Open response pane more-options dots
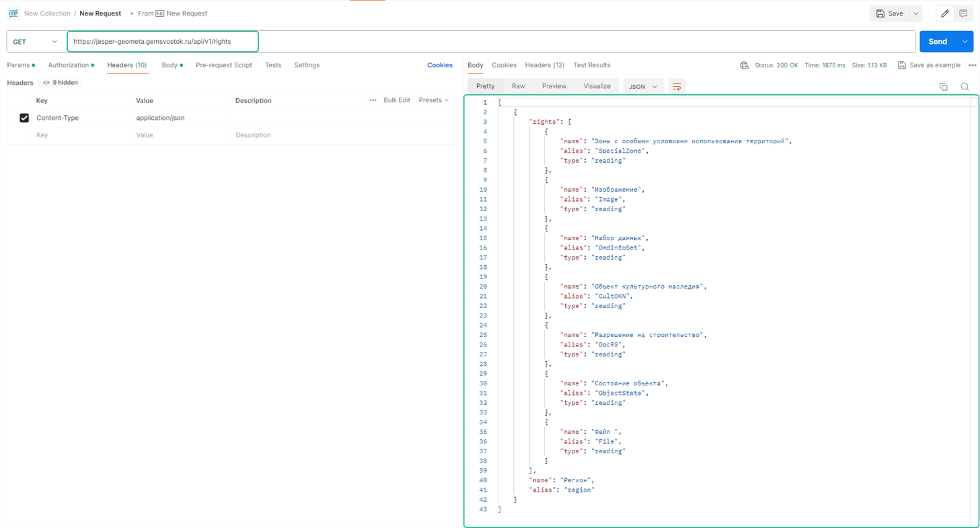980x528 pixels. (973, 65)
